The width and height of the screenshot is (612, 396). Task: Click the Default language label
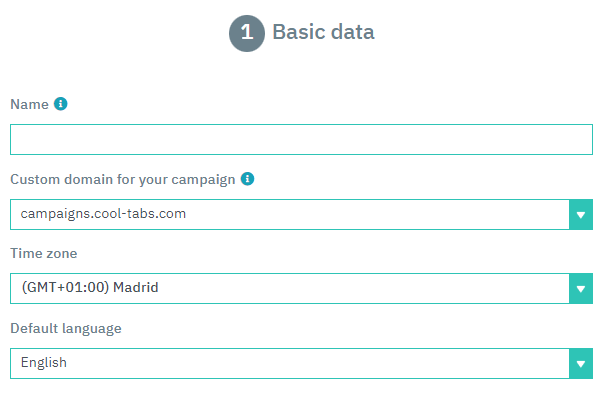(66, 329)
